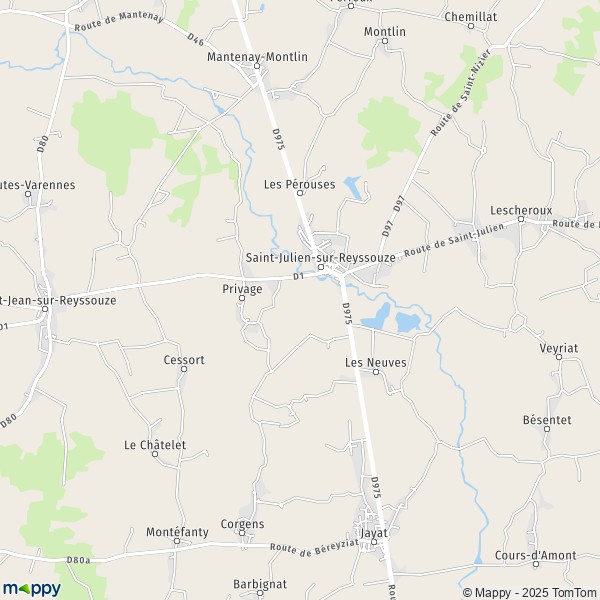Select the Jayat village marker
The width and height of the screenshot is (600, 600).
[x=374, y=542]
